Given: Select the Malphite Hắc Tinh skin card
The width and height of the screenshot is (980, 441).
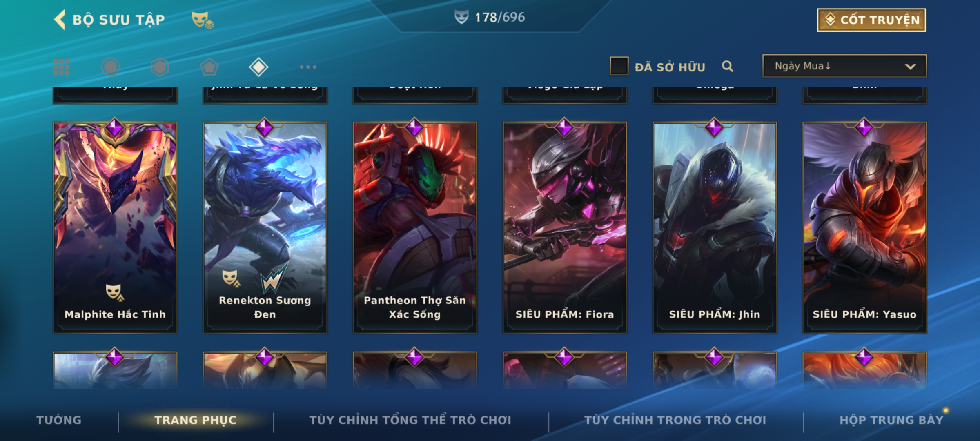Looking at the screenshot, I should click(x=115, y=227).
